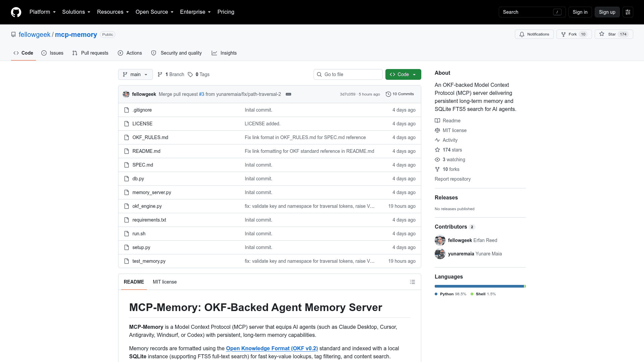Click the Python 98.5% language entry
The width and height of the screenshot is (644, 362).
pyautogui.click(x=450, y=294)
